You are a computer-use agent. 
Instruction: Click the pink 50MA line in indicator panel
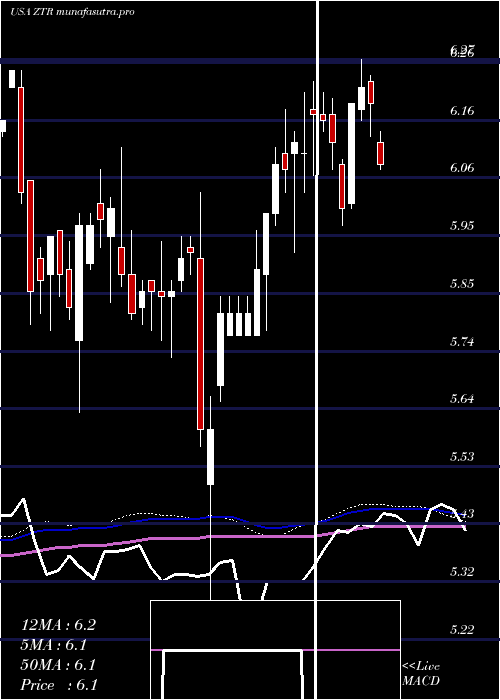[232, 537]
